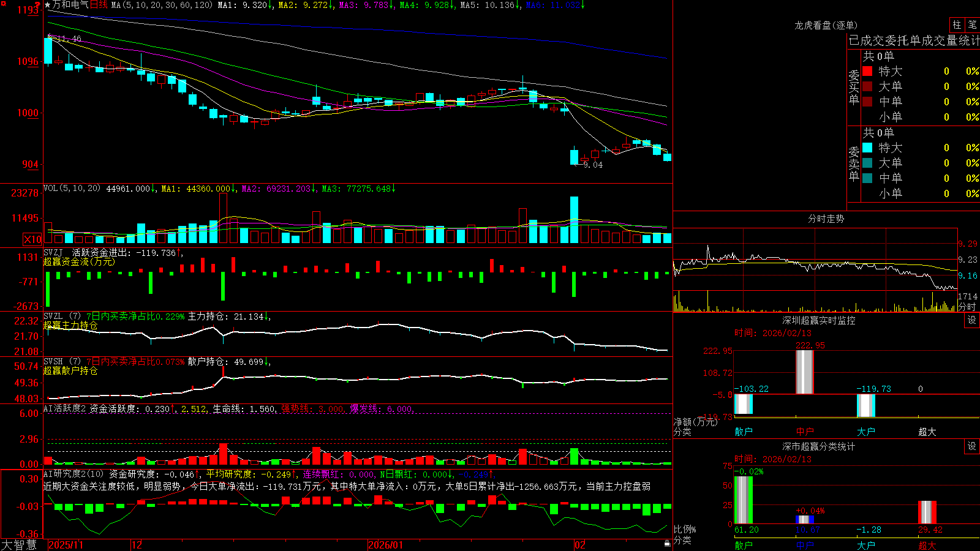
Task: Click the 分时走势 panel title
Action: [826, 219]
